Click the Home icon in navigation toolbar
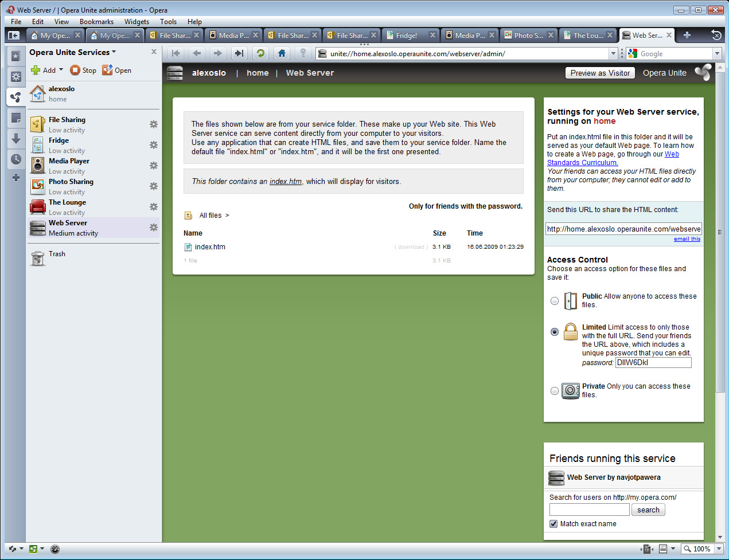 coord(282,53)
